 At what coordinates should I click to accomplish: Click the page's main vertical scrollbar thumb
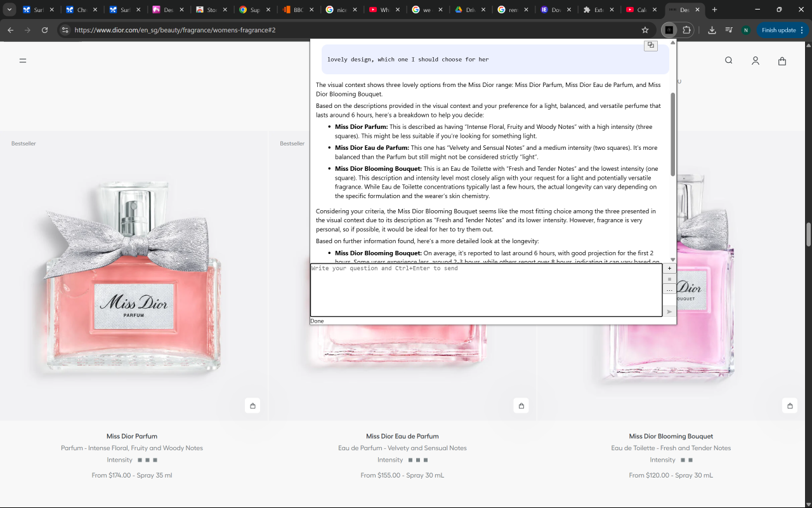(x=808, y=234)
